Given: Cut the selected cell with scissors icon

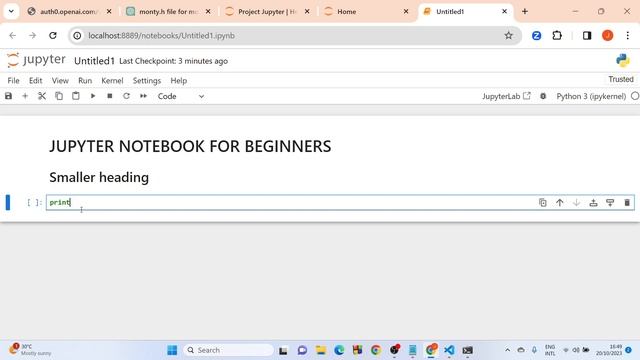Looking at the screenshot, I should point(42,96).
